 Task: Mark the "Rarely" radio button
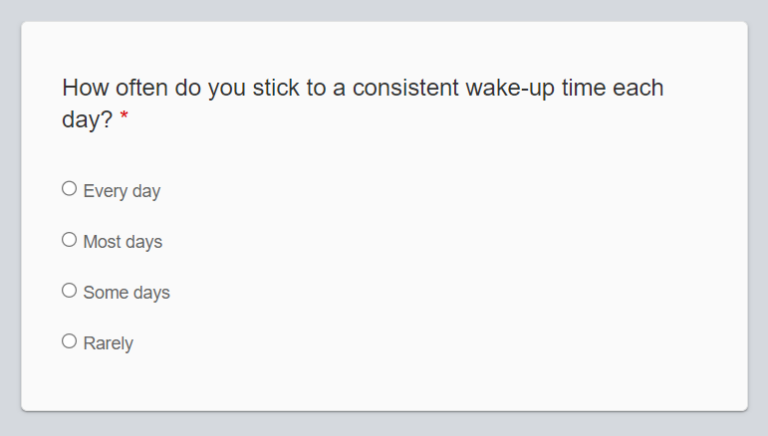coord(69,342)
